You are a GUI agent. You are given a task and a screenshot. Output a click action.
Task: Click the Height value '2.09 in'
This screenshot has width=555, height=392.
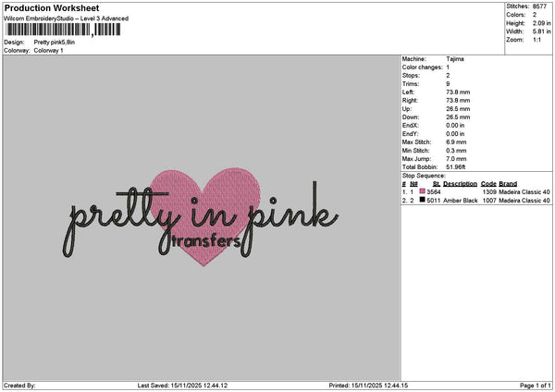pos(541,23)
